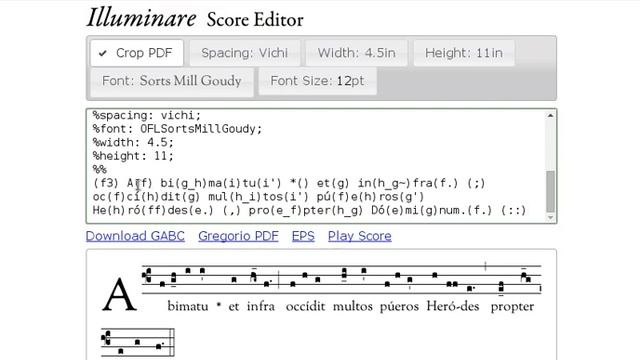Click the word 'infra' in score preview

pos(261,306)
